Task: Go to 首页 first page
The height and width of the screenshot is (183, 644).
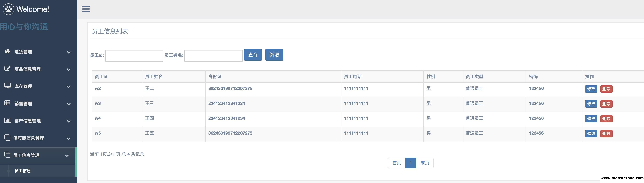Action: point(397,163)
